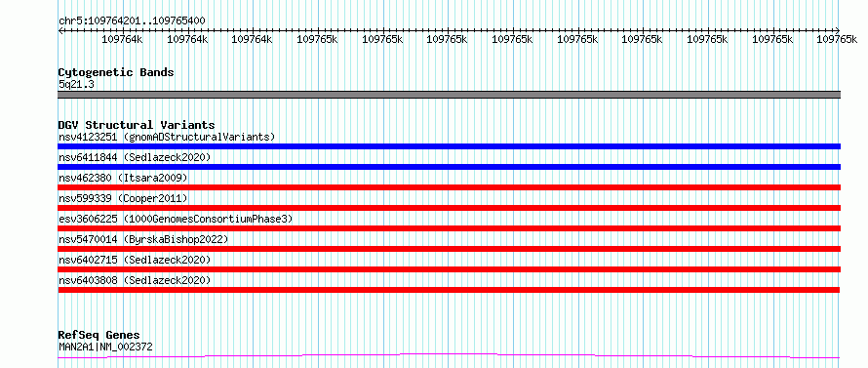
Task: Click the genomic ruler scale line
Action: point(449,30)
